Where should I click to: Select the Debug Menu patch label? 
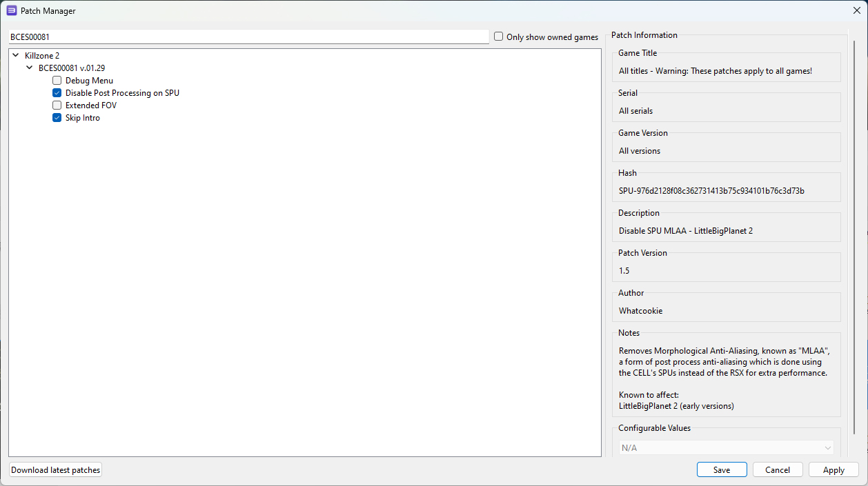point(89,81)
